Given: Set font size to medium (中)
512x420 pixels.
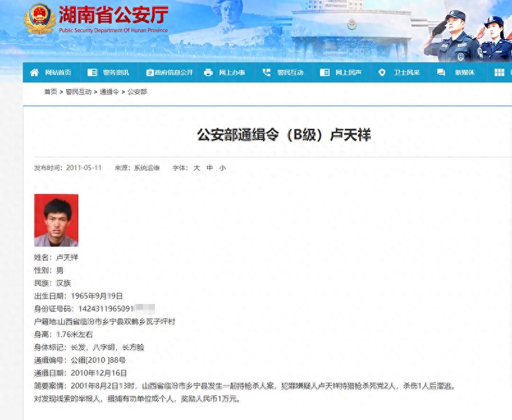Looking at the screenshot, I should (x=209, y=168).
